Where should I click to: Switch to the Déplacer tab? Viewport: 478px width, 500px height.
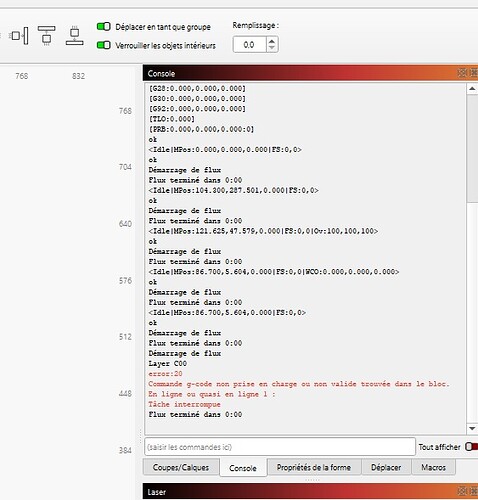click(x=386, y=467)
